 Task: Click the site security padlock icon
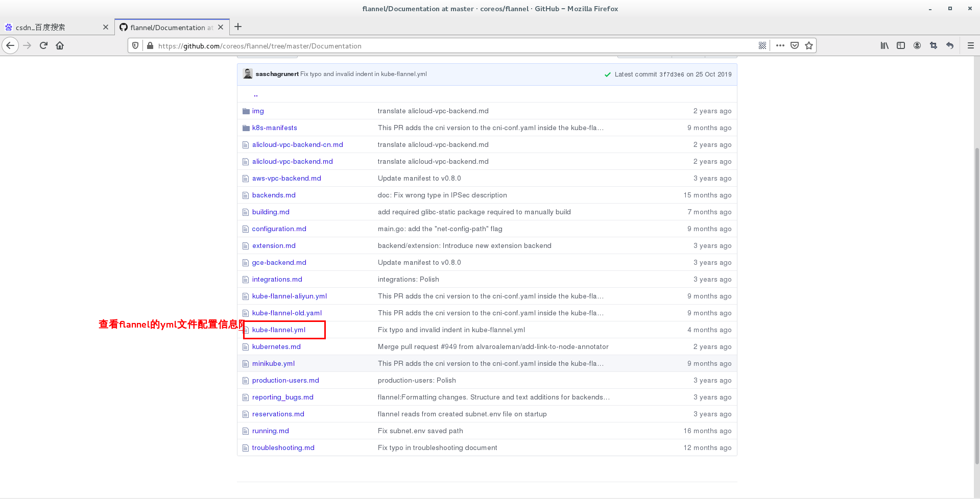[150, 45]
